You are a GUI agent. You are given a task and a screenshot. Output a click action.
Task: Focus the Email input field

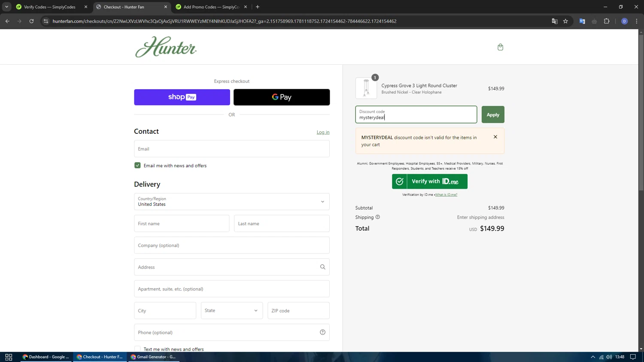click(232, 149)
